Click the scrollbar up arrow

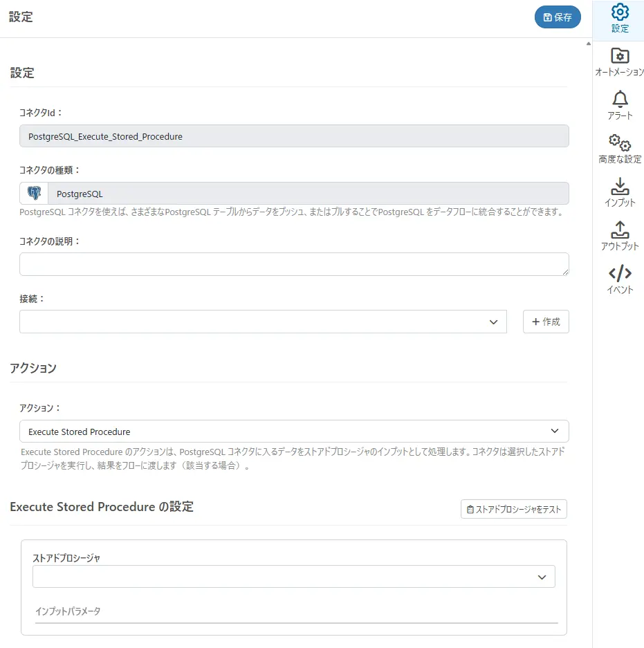point(588,44)
